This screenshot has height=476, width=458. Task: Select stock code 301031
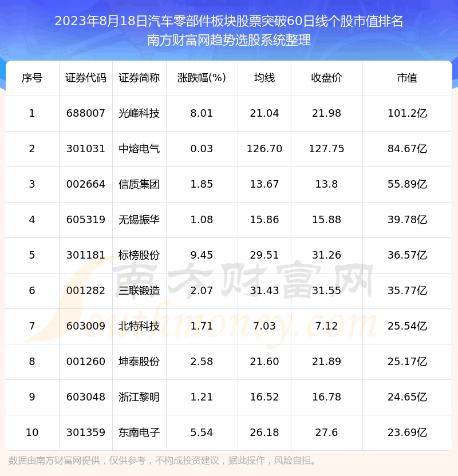[86, 149]
